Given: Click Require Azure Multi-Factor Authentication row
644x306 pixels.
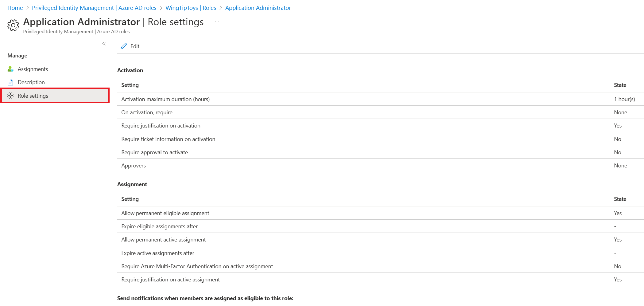Looking at the screenshot, I should click(380, 266).
